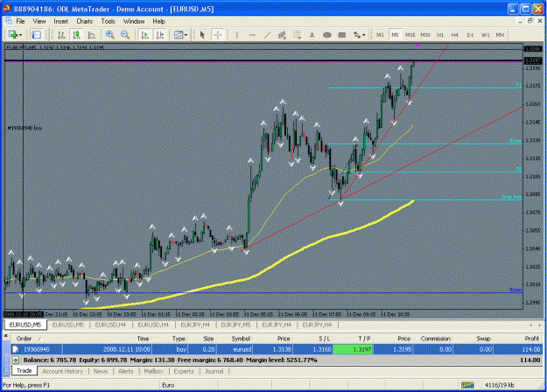Select the Equidistant Channel tool

click(282, 35)
